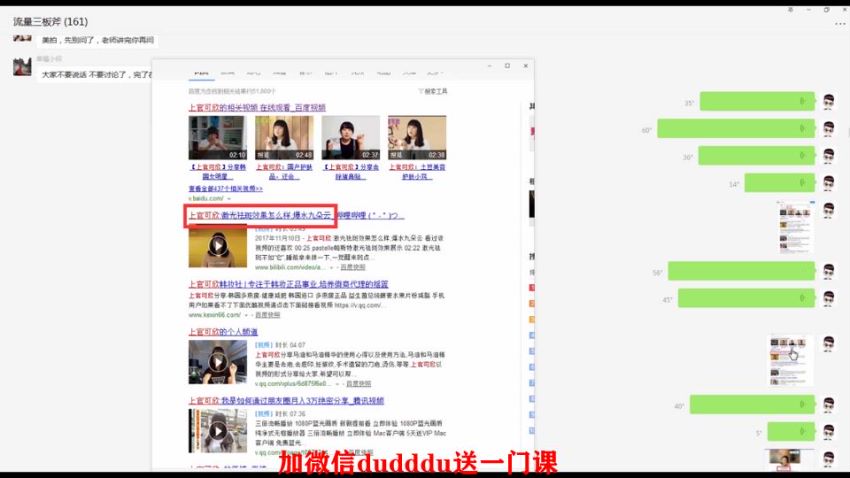Open sender avatar beside the 40" voice message
This screenshot has width=850, height=478.
click(828, 404)
